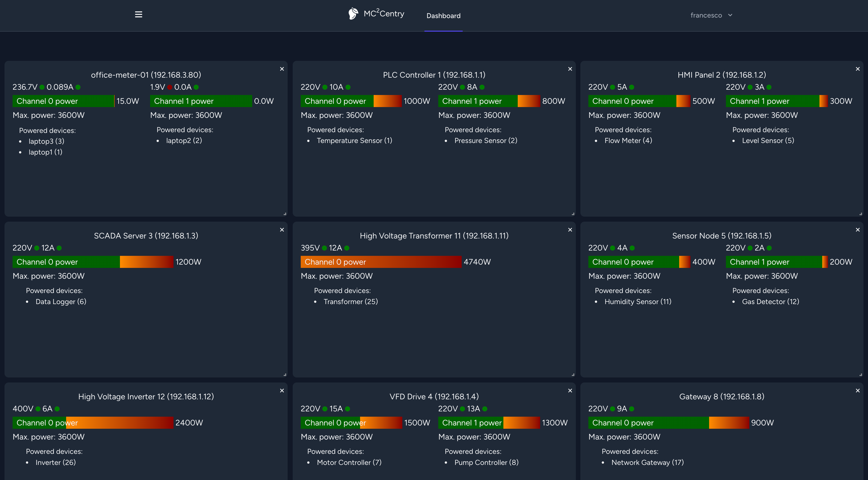Click the green status dot after 395V
868x480 pixels.
point(324,248)
